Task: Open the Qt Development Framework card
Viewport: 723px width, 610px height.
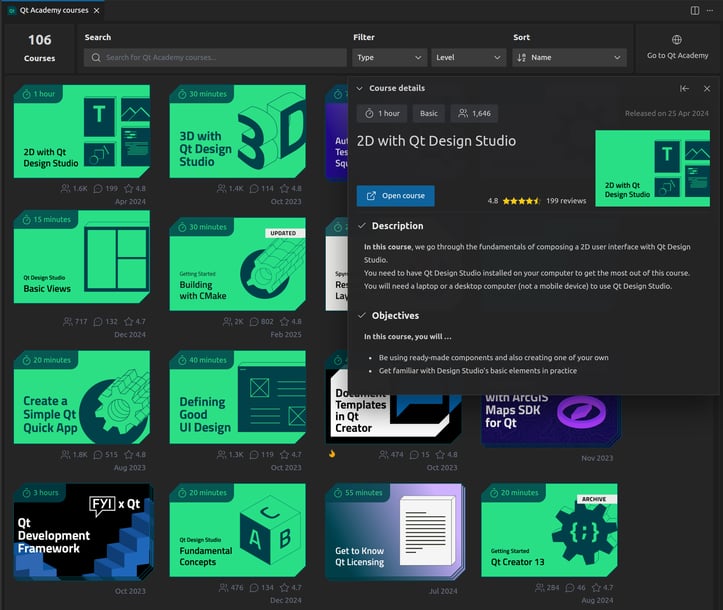Action: coord(83,532)
